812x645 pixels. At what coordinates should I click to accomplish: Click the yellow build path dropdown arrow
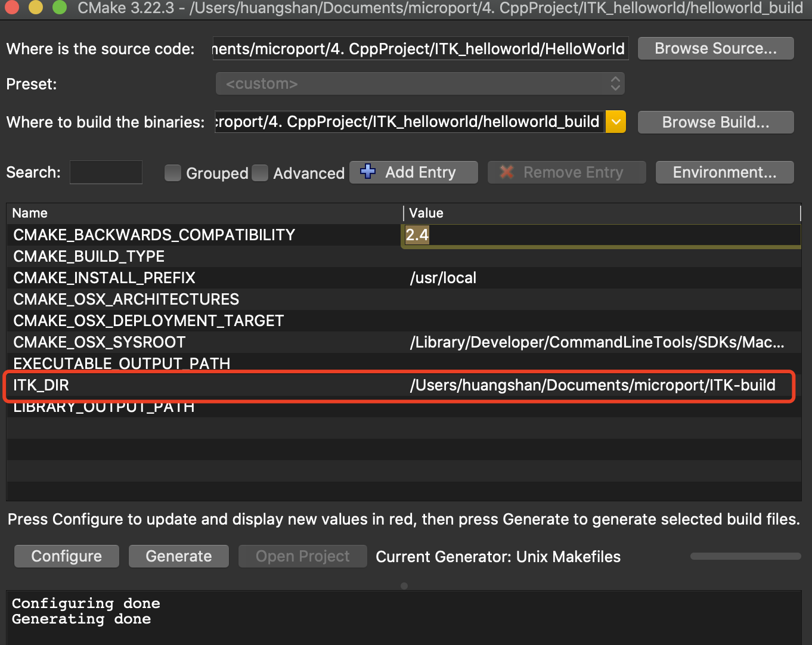pyautogui.click(x=616, y=122)
